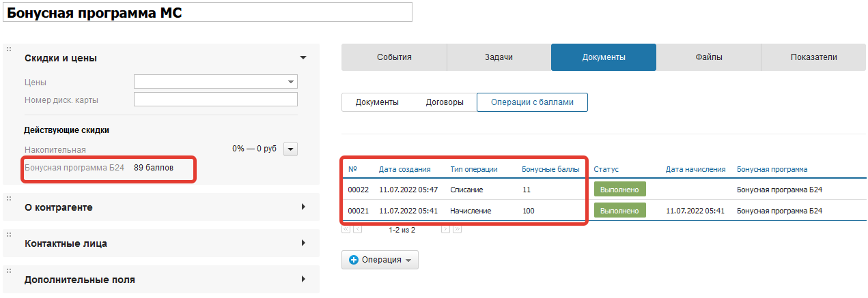Click the drag handle beside Дополнительные поля

pyautogui.click(x=9, y=271)
